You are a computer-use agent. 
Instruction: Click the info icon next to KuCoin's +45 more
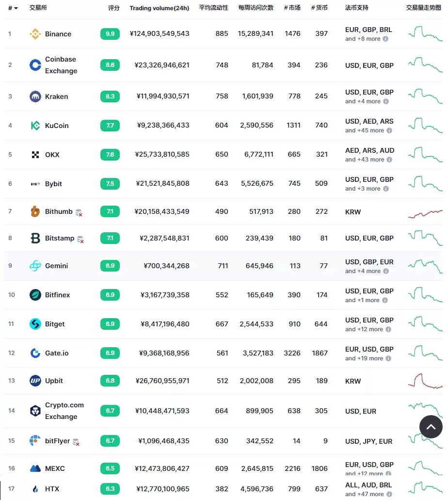(x=389, y=130)
